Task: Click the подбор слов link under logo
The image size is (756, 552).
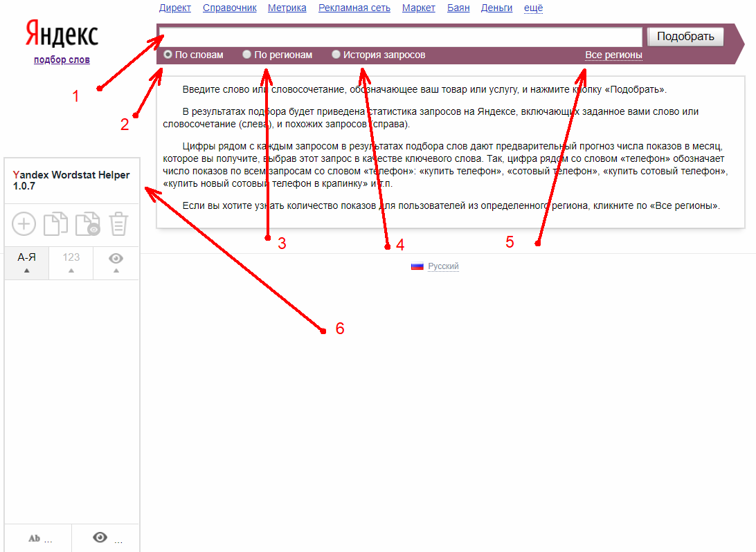Action: 62,59
